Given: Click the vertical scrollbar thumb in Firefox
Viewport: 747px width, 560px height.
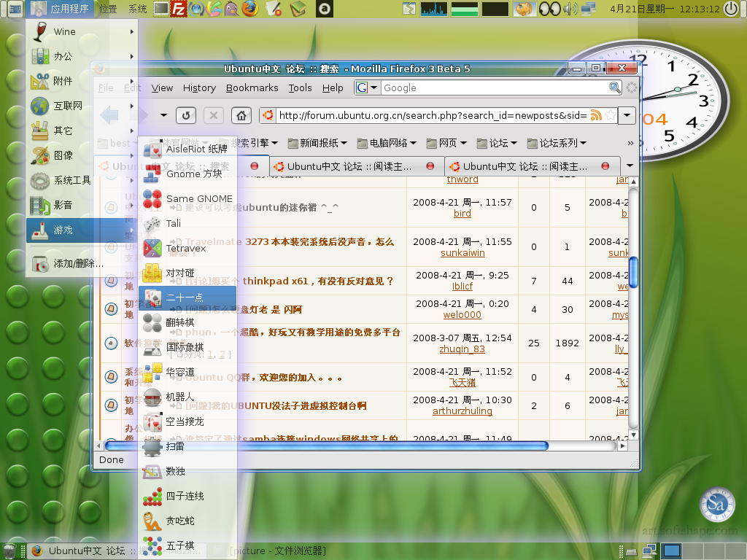Looking at the screenshot, I should click(633, 273).
